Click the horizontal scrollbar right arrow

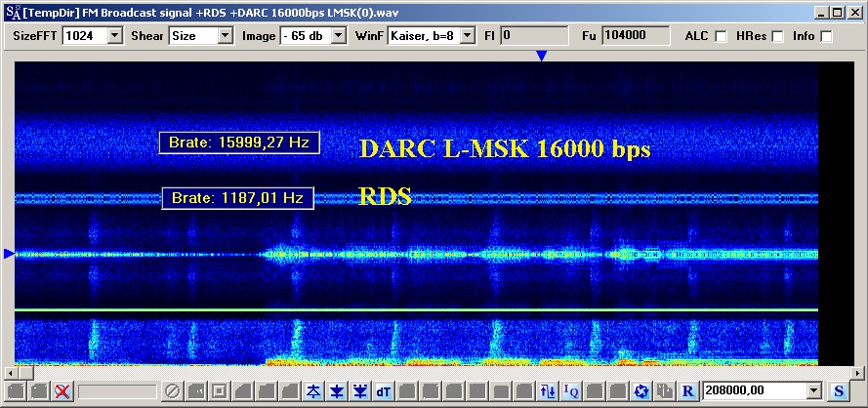click(x=858, y=373)
